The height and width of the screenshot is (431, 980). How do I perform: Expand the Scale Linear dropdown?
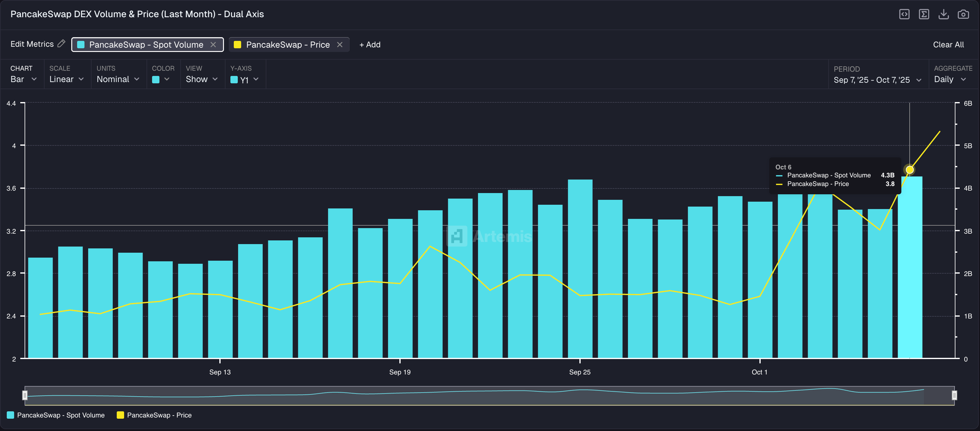66,79
